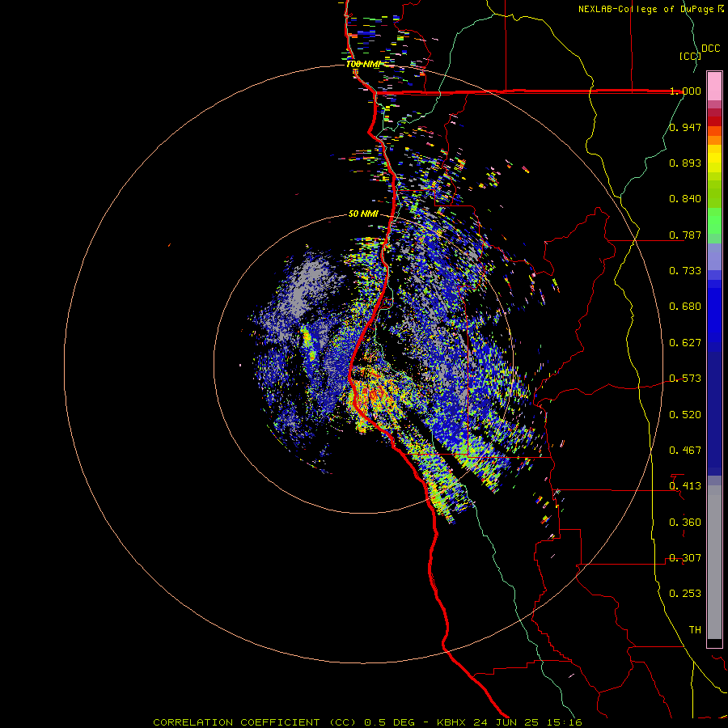Pick the green color bar segment
This screenshot has height=728, width=728.
(714, 221)
